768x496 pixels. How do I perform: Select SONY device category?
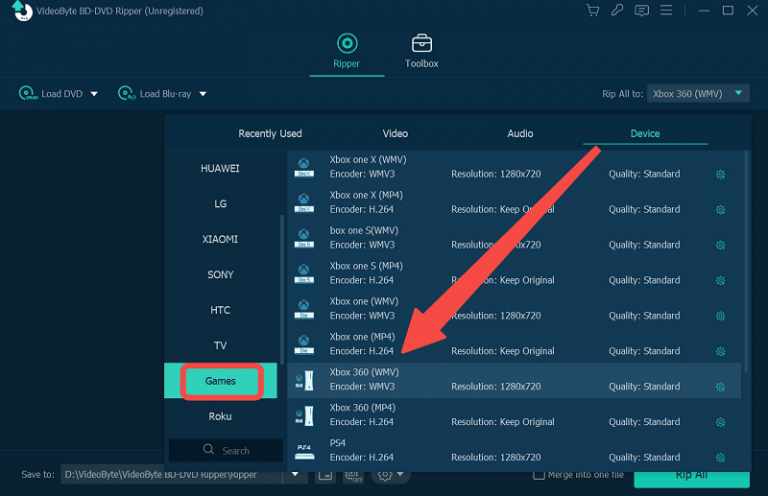coord(220,275)
